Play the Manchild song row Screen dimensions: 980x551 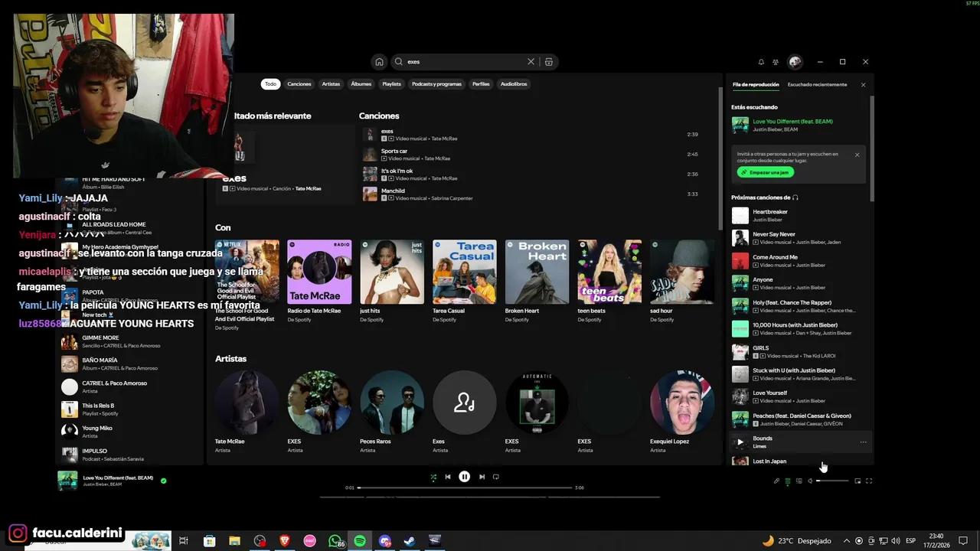(531, 194)
